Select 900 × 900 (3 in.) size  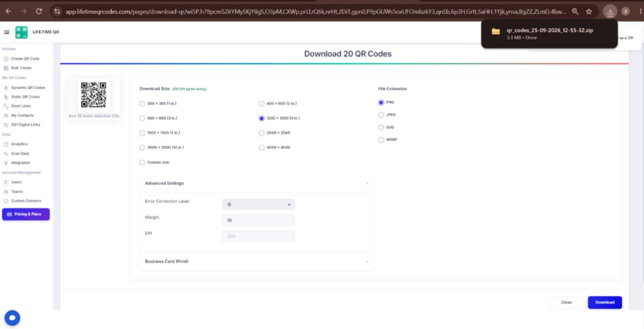point(142,118)
